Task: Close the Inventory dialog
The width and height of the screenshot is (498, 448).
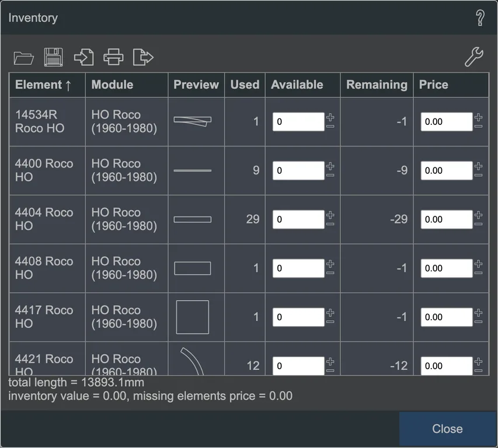Action: 447,429
